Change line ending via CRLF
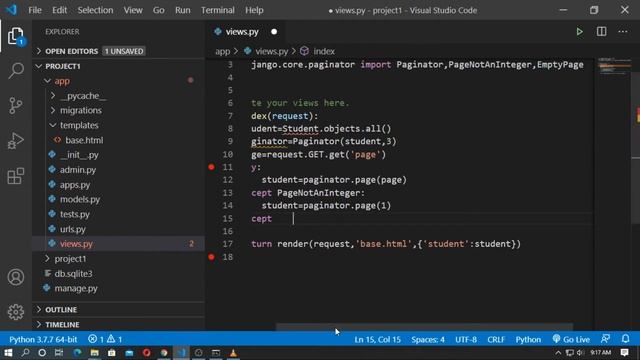The height and width of the screenshot is (360, 640). click(496, 339)
